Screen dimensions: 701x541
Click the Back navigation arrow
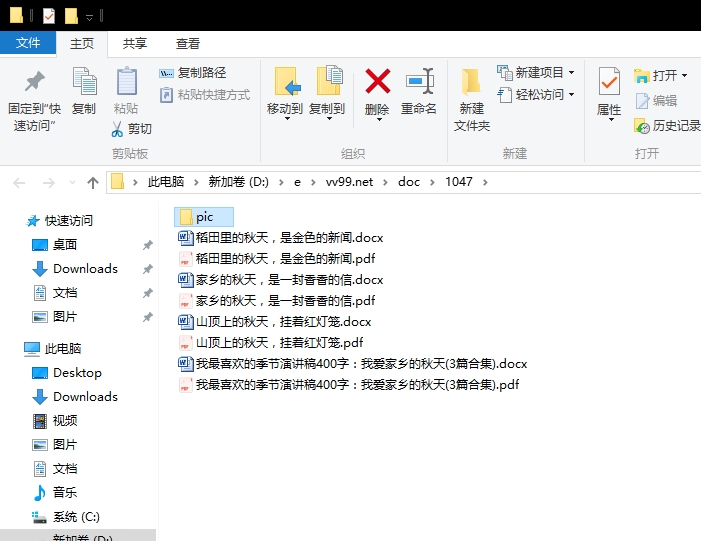click(19, 183)
